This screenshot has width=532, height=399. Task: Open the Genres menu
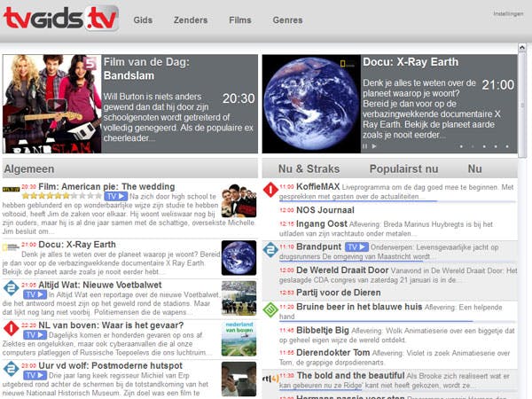coord(287,20)
